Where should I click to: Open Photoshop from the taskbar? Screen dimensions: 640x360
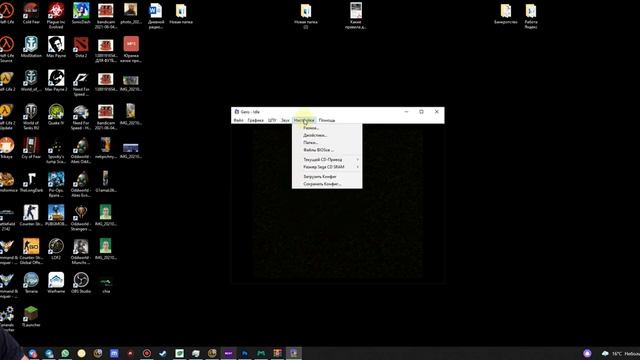coord(244,353)
